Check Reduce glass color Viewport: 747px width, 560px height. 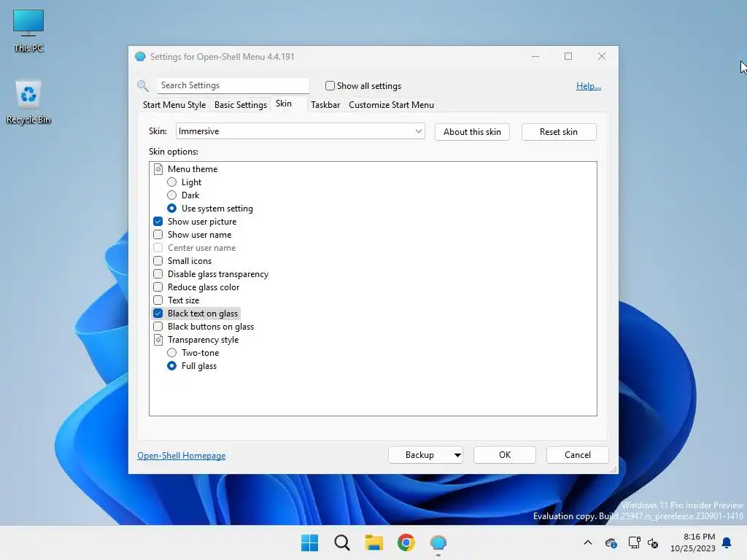click(x=158, y=287)
